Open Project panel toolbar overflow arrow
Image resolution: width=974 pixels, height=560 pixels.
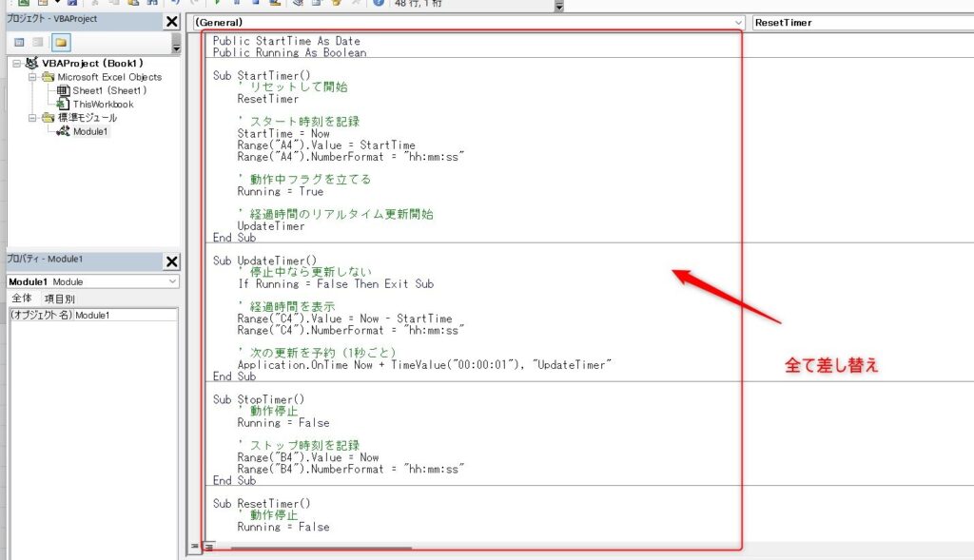coord(176,43)
